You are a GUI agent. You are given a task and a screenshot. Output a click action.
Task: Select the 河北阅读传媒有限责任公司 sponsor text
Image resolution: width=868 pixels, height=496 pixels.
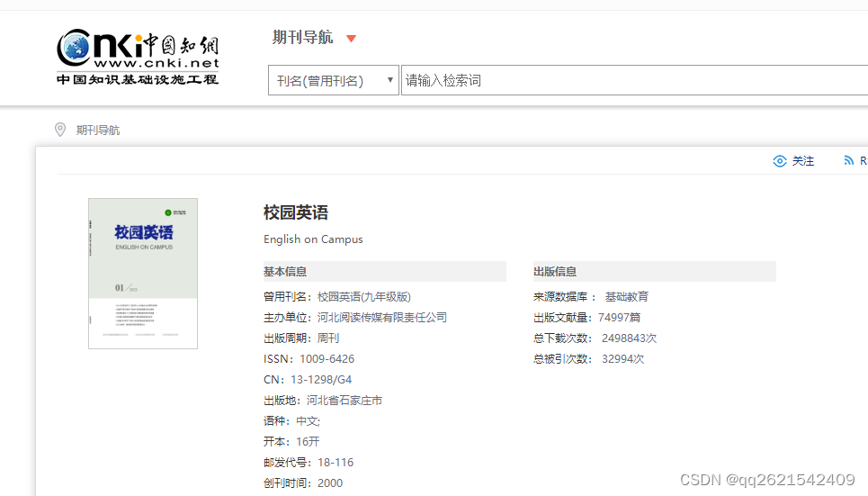[382, 318]
